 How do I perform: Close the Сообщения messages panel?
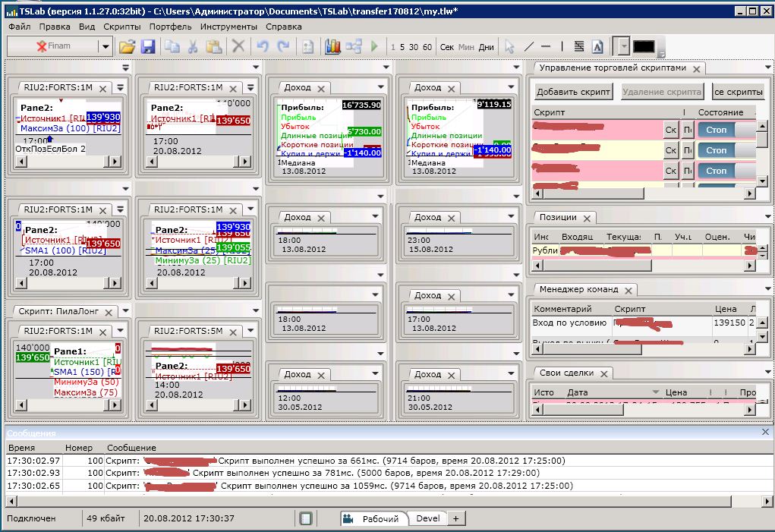(x=765, y=432)
